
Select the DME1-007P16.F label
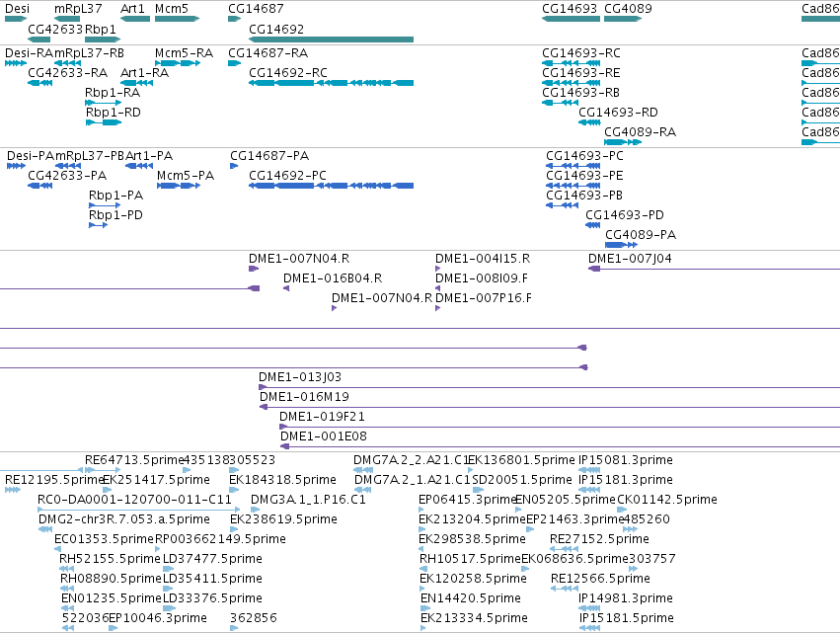(x=484, y=298)
